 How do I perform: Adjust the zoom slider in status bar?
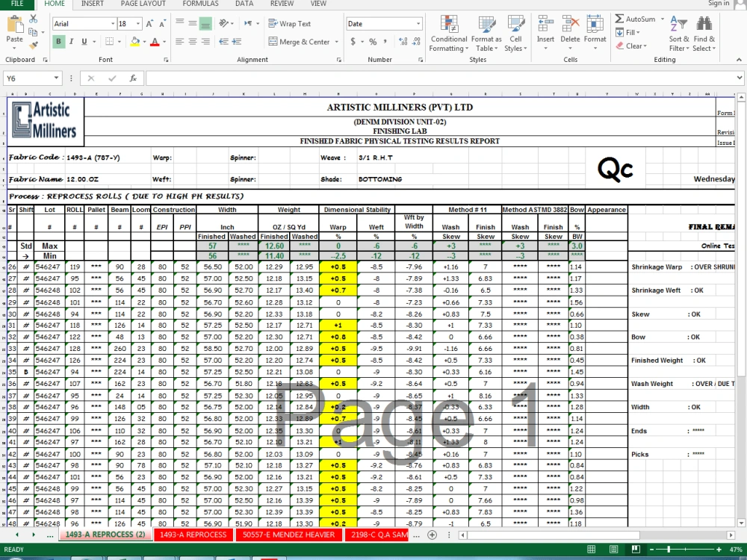[x=669, y=550]
